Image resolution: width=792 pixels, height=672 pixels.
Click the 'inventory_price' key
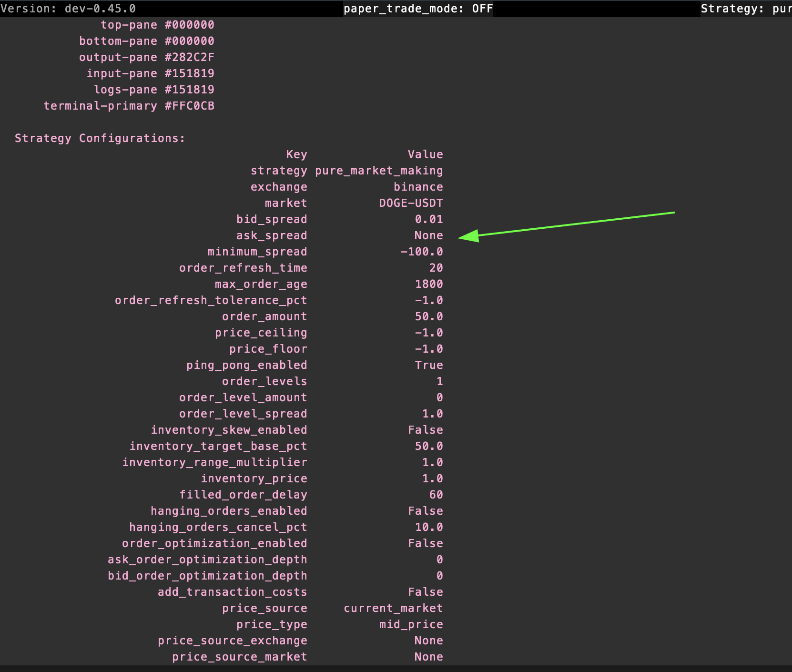click(254, 479)
